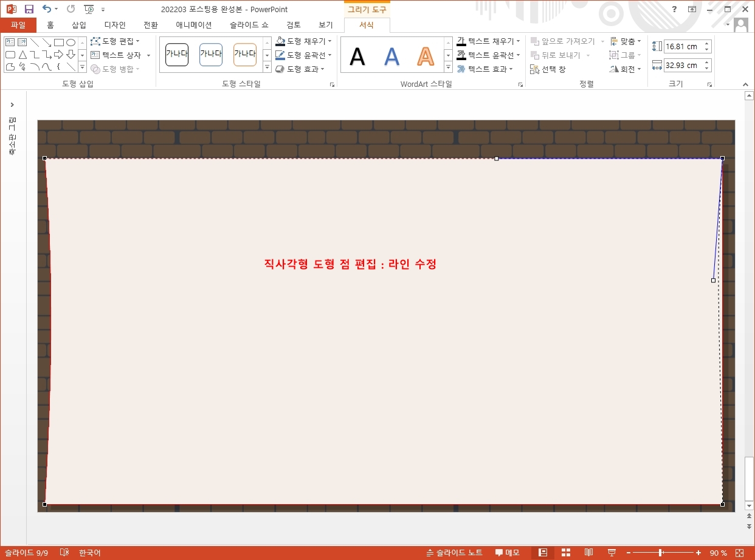Toggle the 메모 comments pane
The image size is (755, 560).
[507, 553]
